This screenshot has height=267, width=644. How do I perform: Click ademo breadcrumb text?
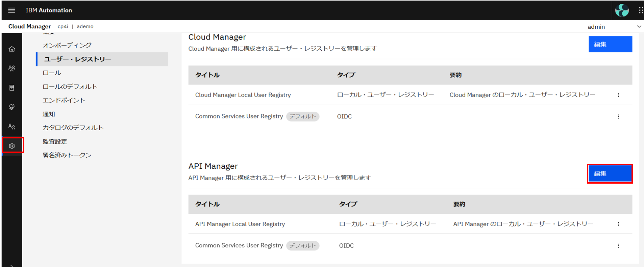85,26
